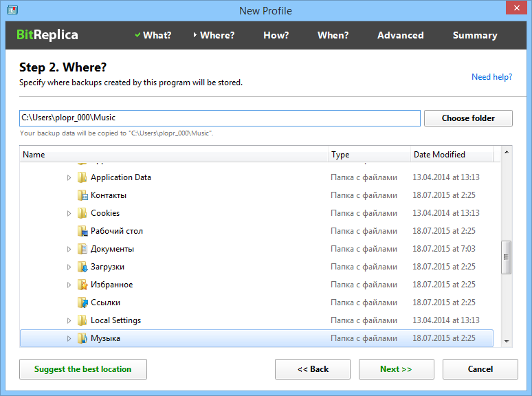Select the Cookies folder name
The height and width of the screenshot is (396, 532).
[105, 213]
